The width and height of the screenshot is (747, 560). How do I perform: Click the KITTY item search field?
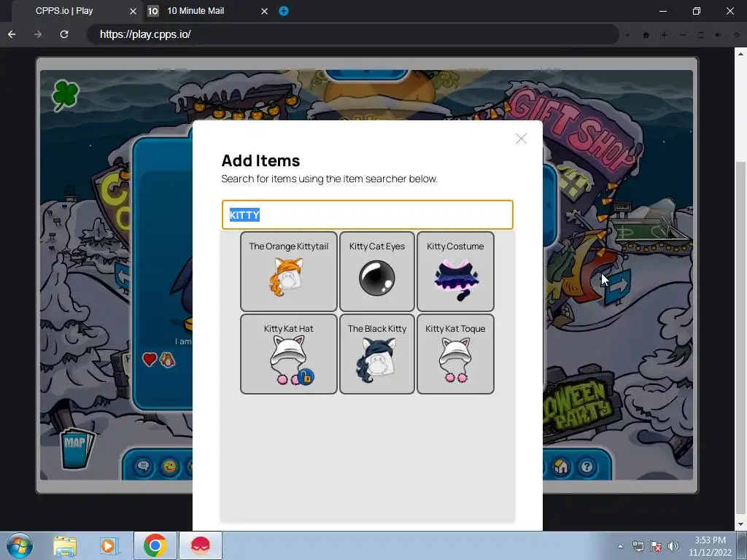(368, 215)
